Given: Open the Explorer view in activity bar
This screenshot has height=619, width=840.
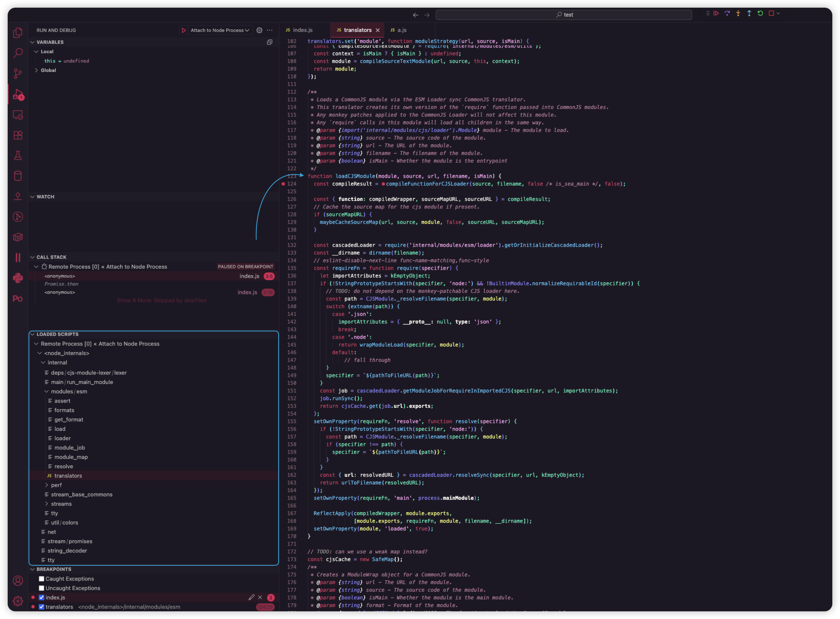Looking at the screenshot, I should [x=18, y=32].
